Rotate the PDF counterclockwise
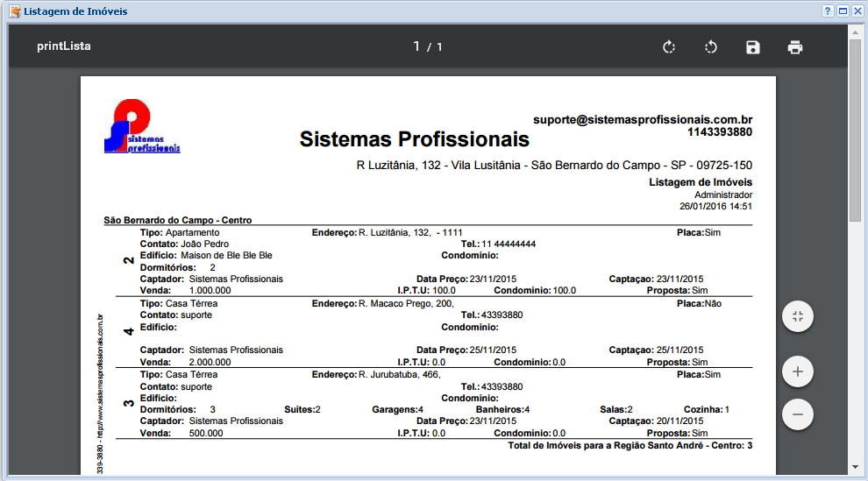 711,47
